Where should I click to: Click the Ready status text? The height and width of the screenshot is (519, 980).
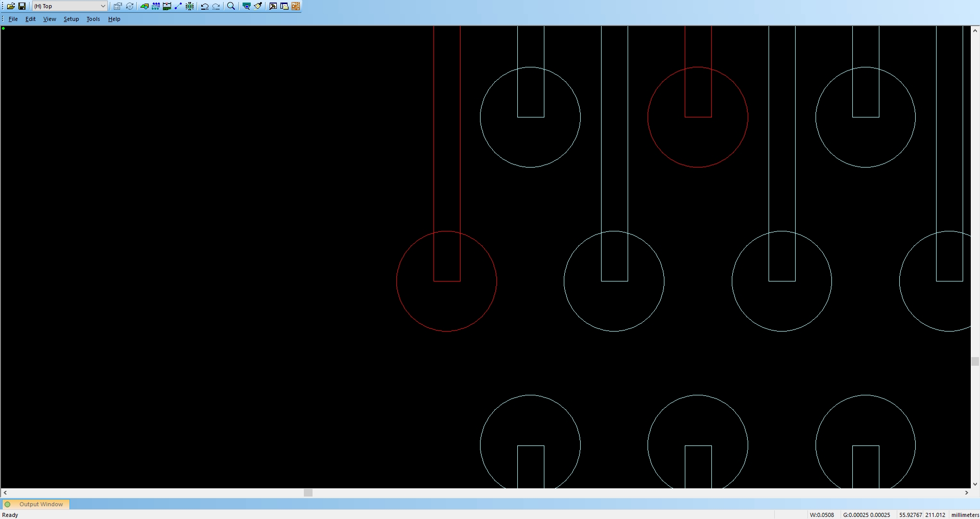[10, 515]
